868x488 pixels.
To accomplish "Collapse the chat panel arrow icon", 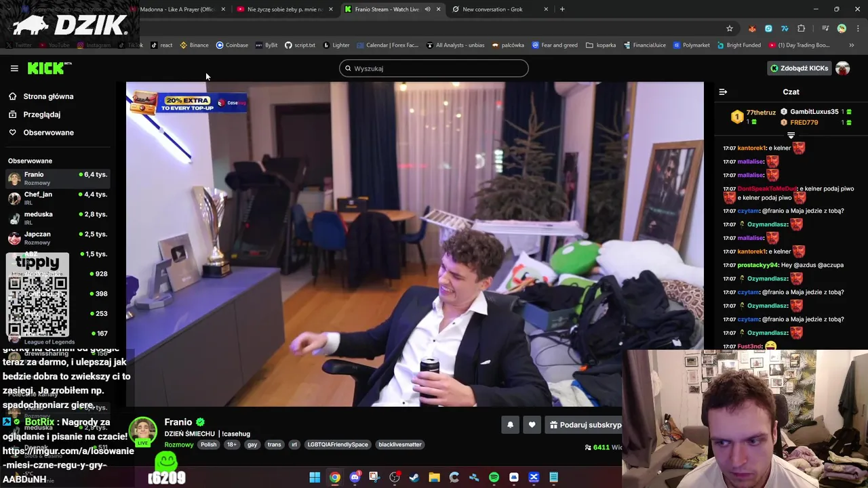I will (723, 91).
